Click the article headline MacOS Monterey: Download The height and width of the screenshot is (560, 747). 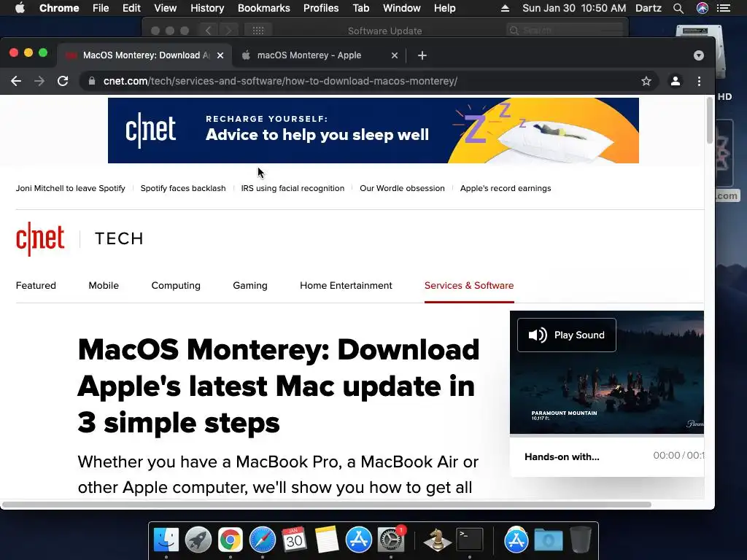click(x=279, y=386)
